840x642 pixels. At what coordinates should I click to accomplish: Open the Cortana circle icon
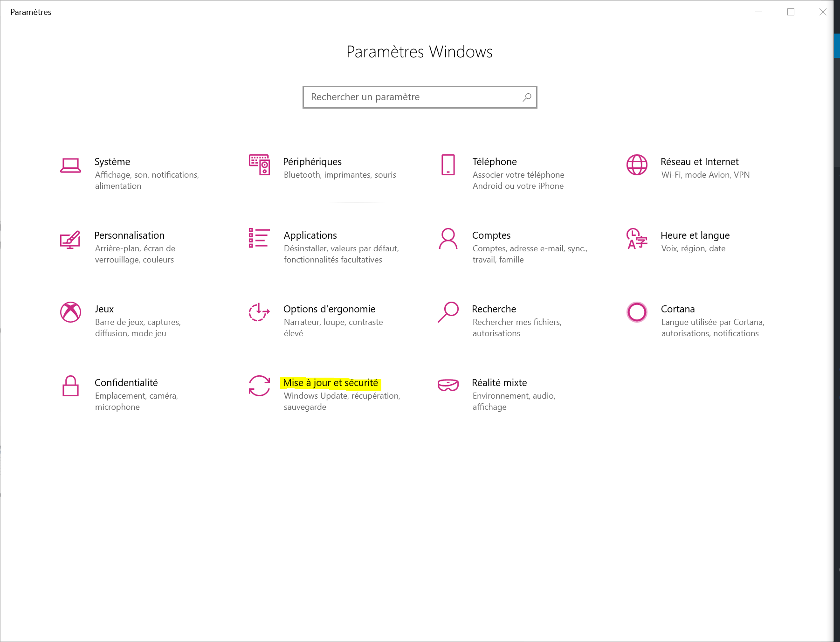pyautogui.click(x=637, y=312)
